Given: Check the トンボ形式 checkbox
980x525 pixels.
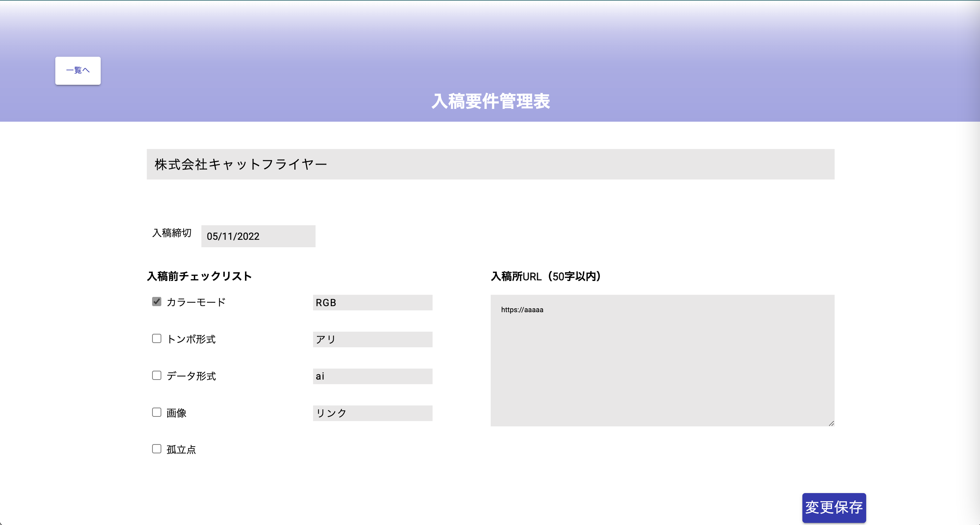Looking at the screenshot, I should (x=157, y=338).
